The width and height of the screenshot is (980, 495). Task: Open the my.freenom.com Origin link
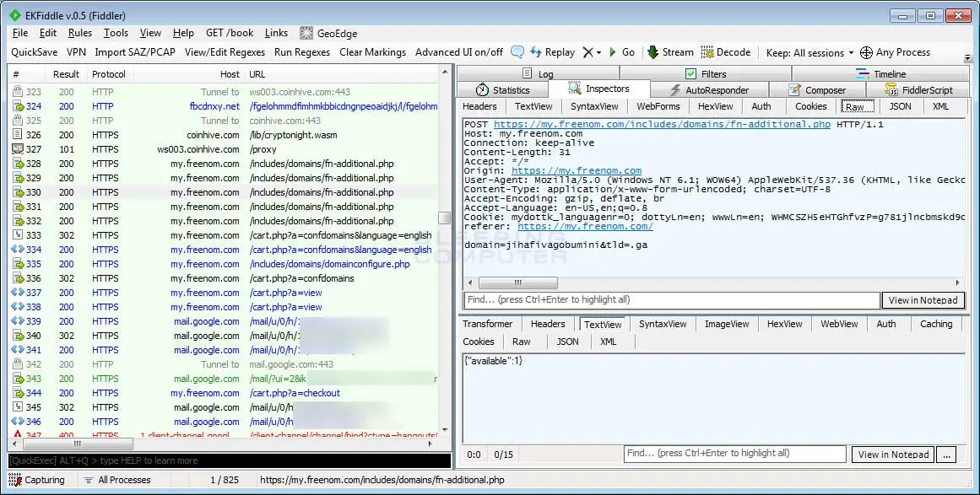[577, 170]
